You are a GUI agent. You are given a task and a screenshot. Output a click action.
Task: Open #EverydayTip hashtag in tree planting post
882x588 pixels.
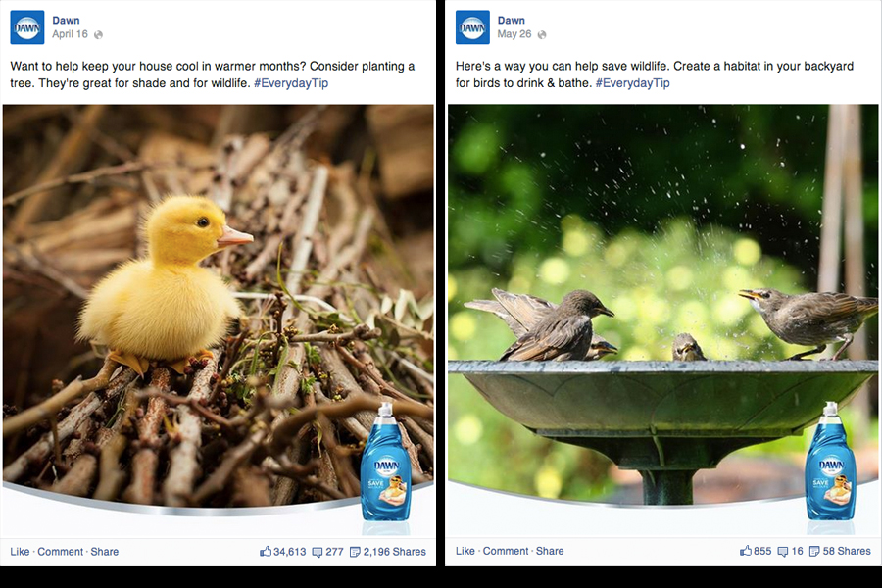click(291, 83)
